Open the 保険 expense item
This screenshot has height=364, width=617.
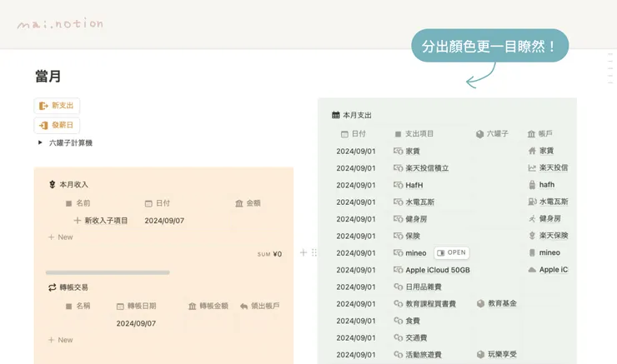point(413,236)
